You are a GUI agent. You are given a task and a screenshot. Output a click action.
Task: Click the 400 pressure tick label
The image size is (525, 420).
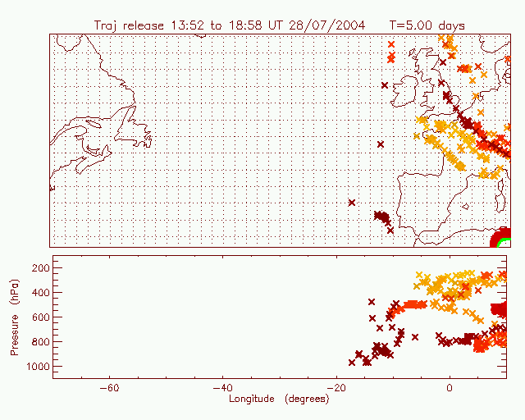[40, 292]
